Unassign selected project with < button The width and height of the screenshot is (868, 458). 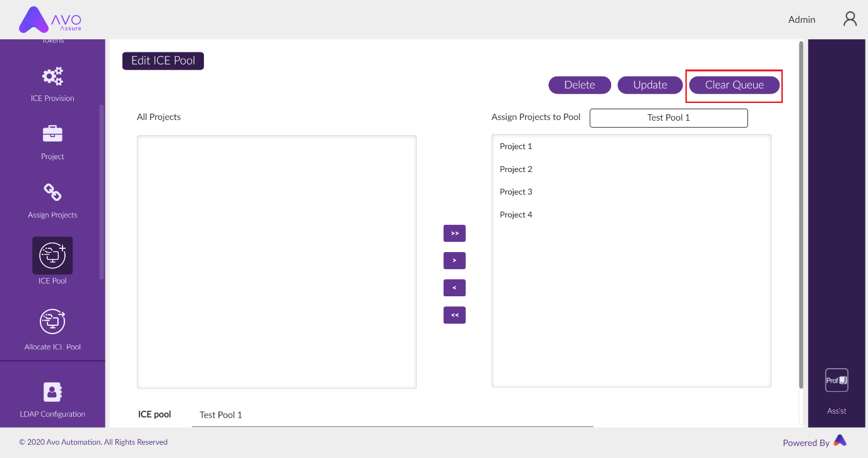(455, 287)
